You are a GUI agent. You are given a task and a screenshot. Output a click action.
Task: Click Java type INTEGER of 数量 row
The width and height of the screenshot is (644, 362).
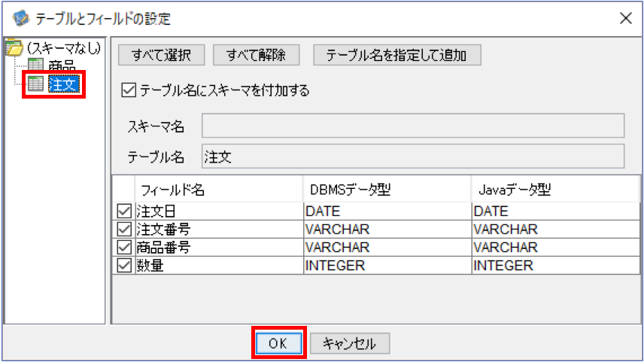pos(556,266)
